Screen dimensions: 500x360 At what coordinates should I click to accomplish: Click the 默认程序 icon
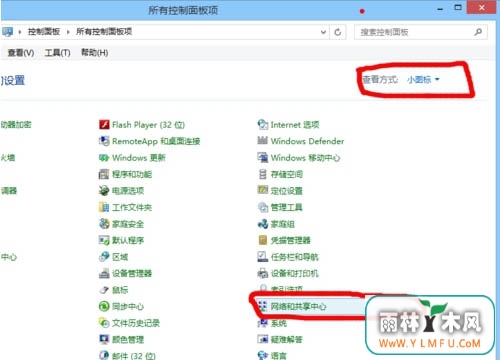pyautogui.click(x=104, y=240)
